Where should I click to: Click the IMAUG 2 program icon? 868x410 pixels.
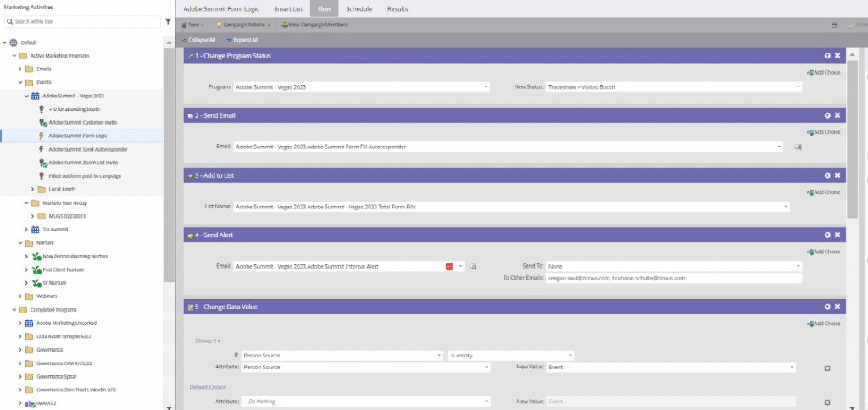[x=30, y=404]
